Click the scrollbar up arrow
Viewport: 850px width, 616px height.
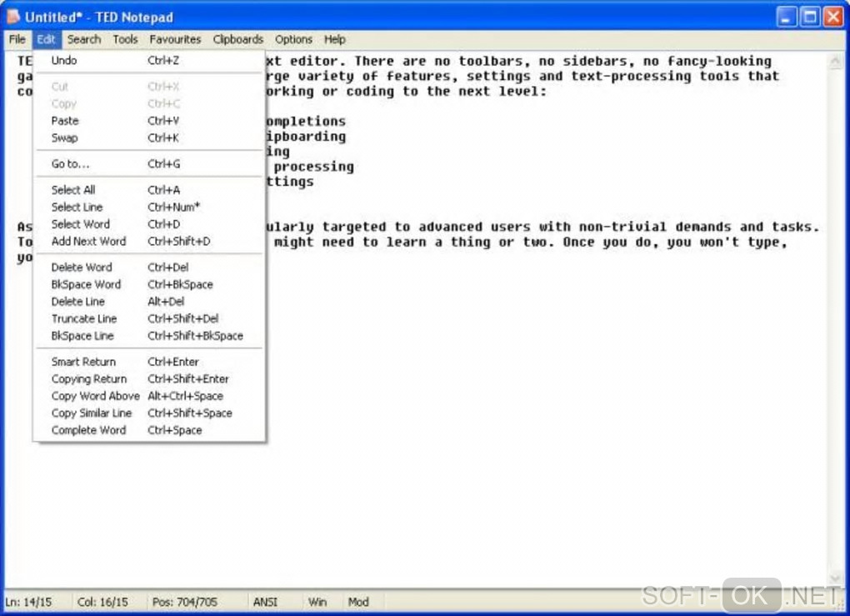[x=835, y=62]
